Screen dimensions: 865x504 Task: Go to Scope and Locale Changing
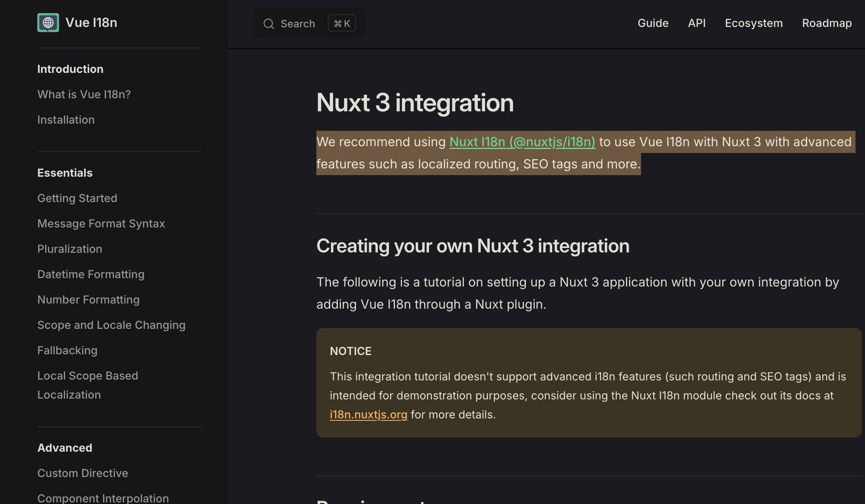[111, 325]
